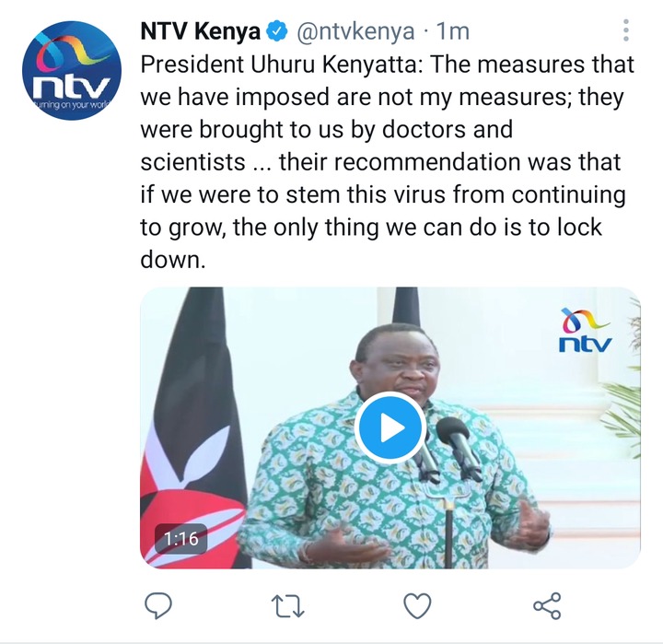
Task: Click the tweet's last word 'down.'
Action: click(x=173, y=260)
